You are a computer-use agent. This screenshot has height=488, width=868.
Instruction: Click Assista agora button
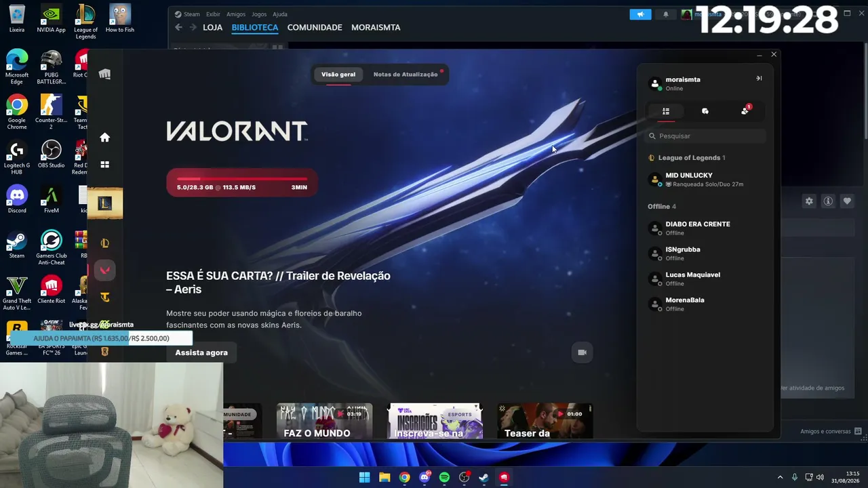pos(201,352)
